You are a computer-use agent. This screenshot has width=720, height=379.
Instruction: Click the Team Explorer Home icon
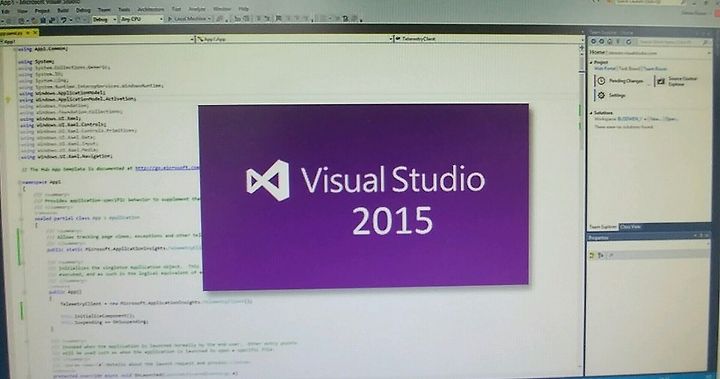(610, 42)
